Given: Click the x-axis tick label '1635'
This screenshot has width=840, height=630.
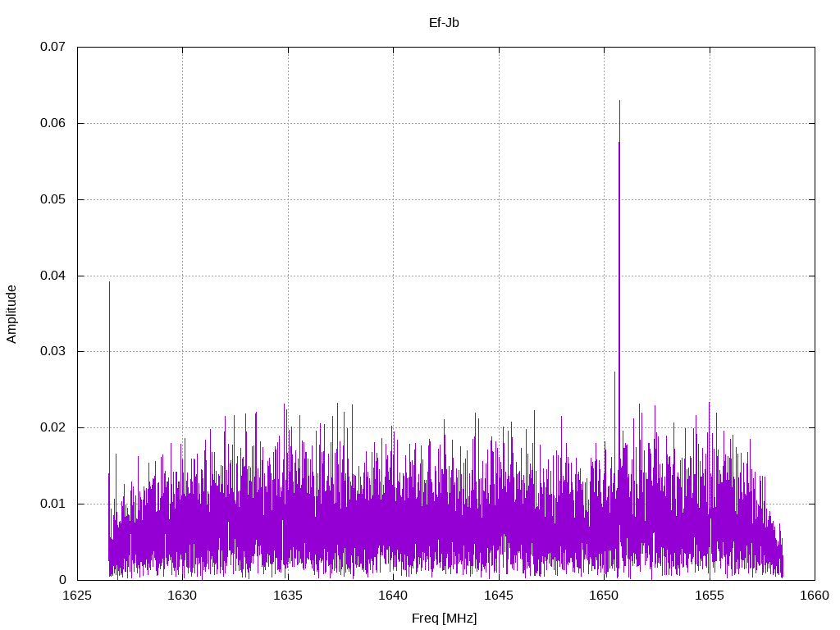Looking at the screenshot, I should [288, 596].
